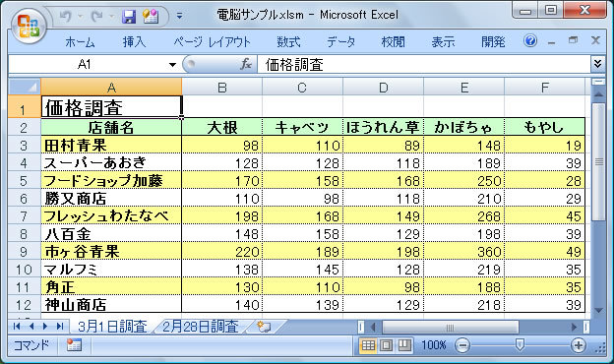
Task: Select the 大根 header cell
Action: click(x=222, y=127)
